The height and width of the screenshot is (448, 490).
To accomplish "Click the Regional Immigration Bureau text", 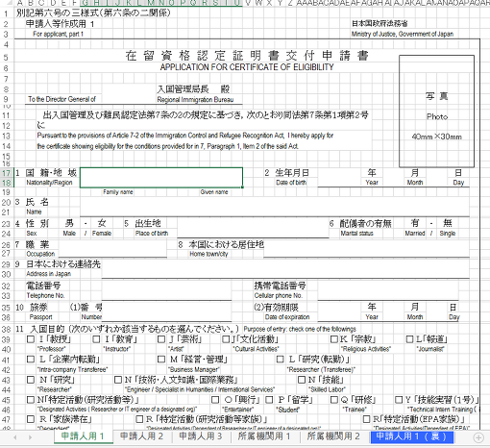I will (195, 100).
